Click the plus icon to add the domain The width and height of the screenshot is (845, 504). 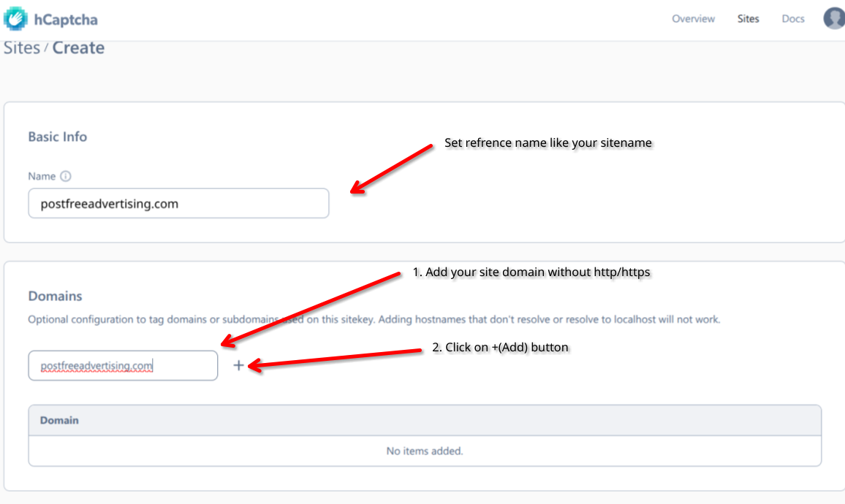(x=239, y=364)
